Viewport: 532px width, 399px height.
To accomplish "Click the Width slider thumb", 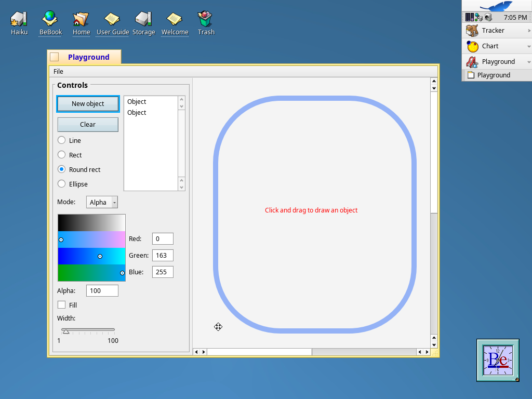I will pyautogui.click(x=66, y=331).
